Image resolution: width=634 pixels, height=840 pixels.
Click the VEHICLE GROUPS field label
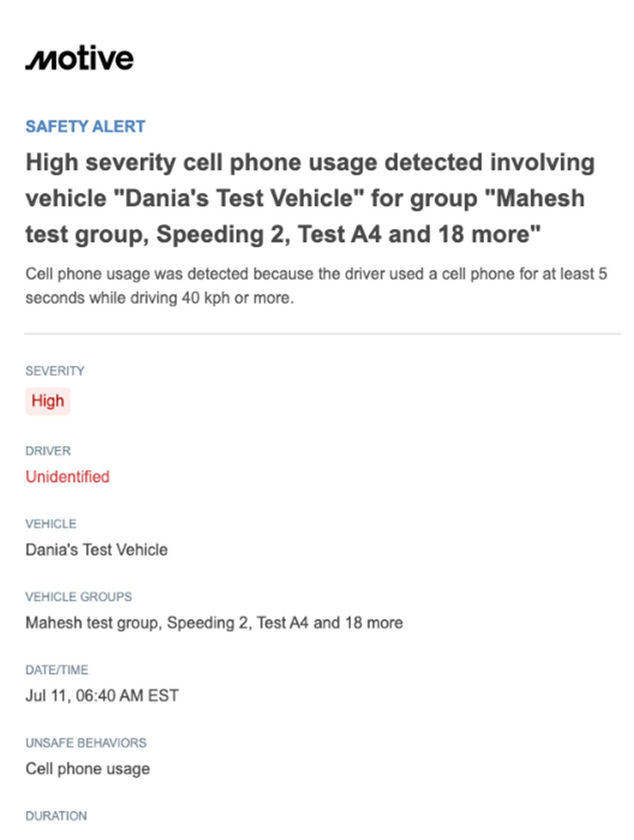pos(79,596)
